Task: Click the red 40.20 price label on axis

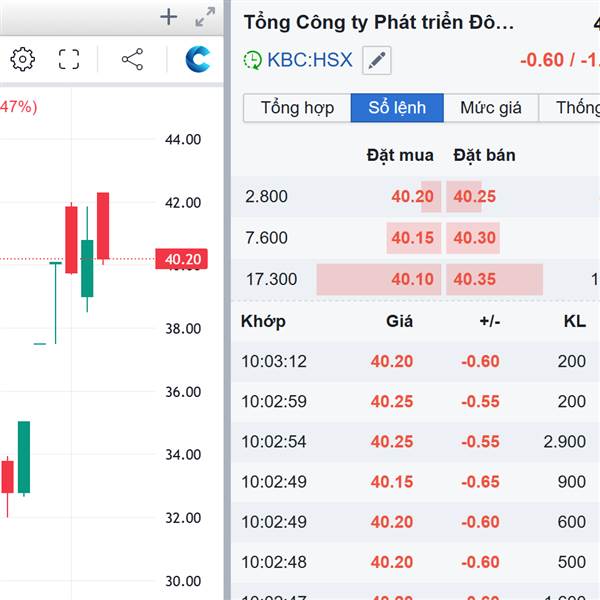Action: pos(183,260)
